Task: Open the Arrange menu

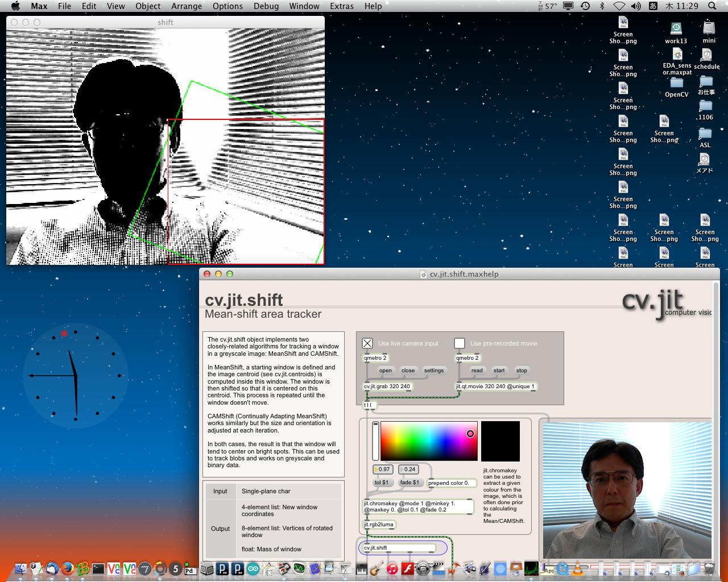Action: coord(187,6)
